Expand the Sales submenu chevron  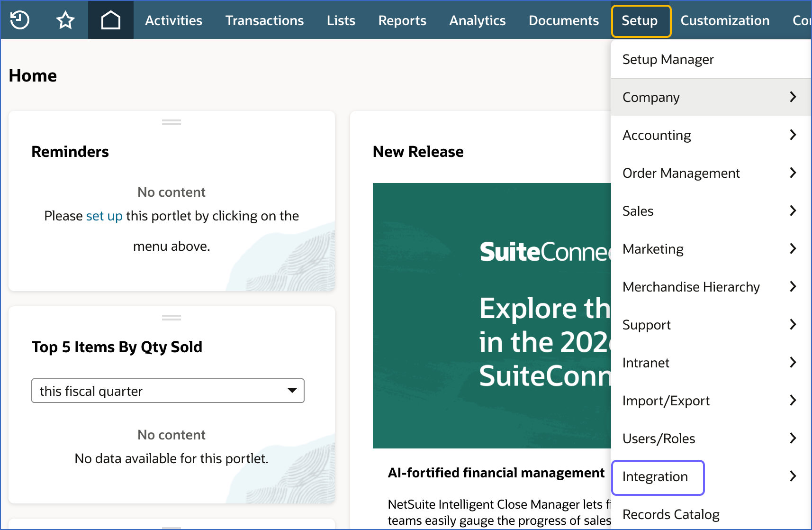(x=793, y=210)
